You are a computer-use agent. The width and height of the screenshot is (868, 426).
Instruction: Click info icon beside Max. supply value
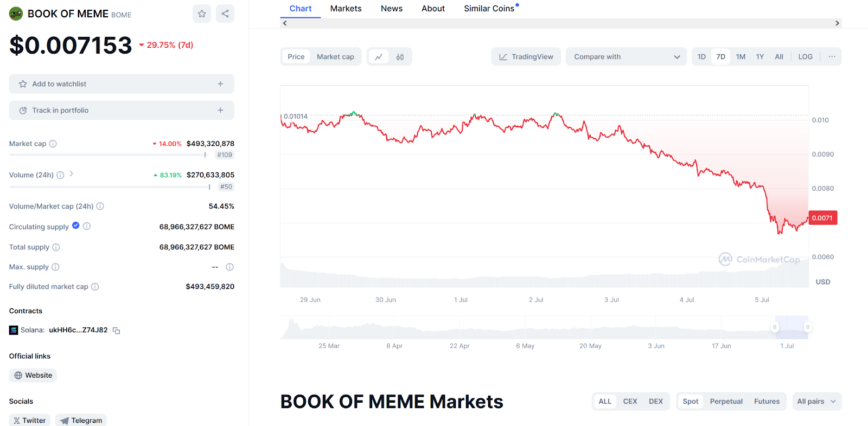point(229,267)
